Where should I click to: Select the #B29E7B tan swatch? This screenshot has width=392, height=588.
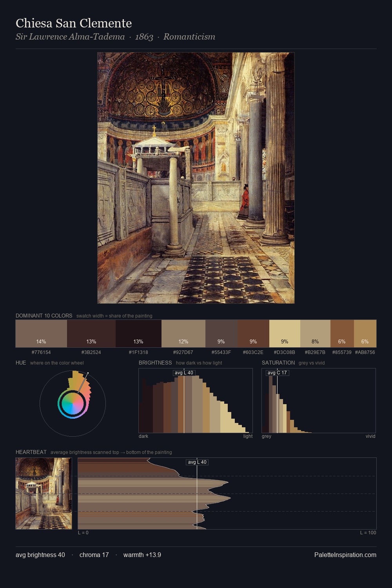tap(315, 334)
